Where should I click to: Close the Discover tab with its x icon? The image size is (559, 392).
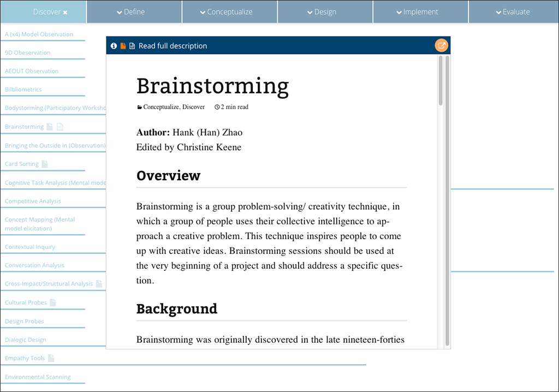pyautogui.click(x=66, y=13)
